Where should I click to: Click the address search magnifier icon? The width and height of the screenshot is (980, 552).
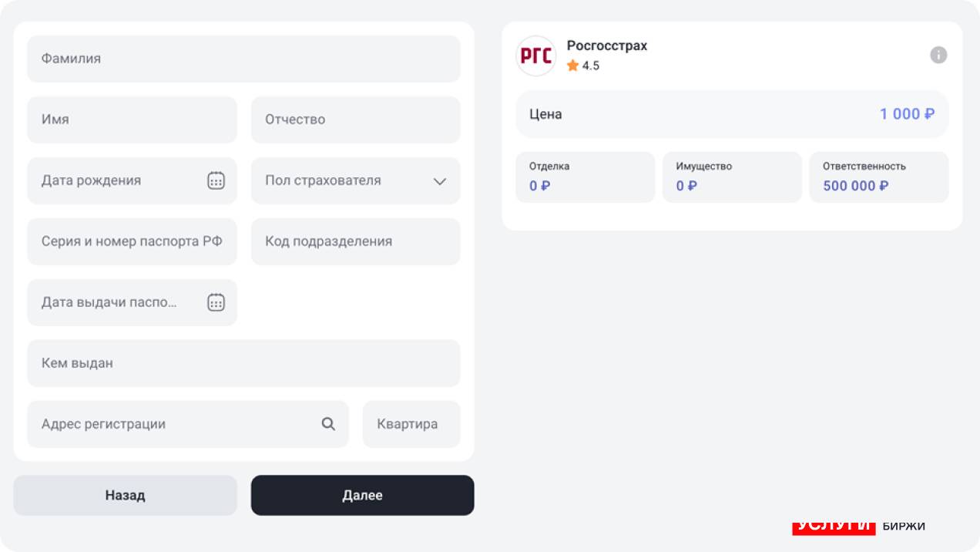coord(328,424)
